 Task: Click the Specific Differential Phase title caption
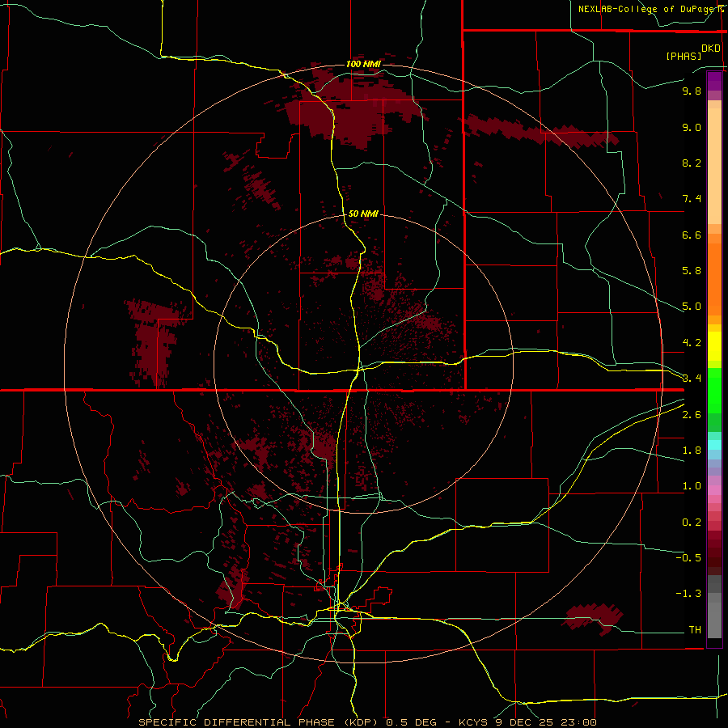tap(367, 722)
